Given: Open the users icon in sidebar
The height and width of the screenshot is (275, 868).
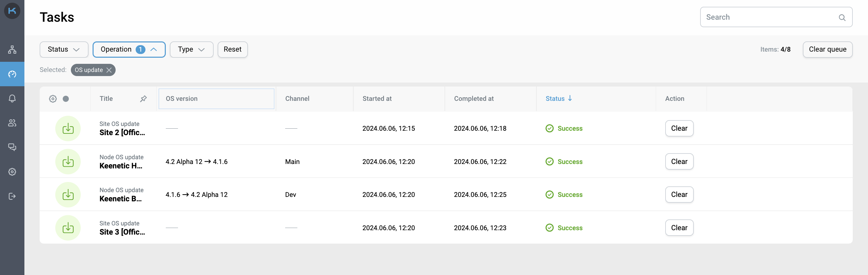Looking at the screenshot, I should 12,123.
